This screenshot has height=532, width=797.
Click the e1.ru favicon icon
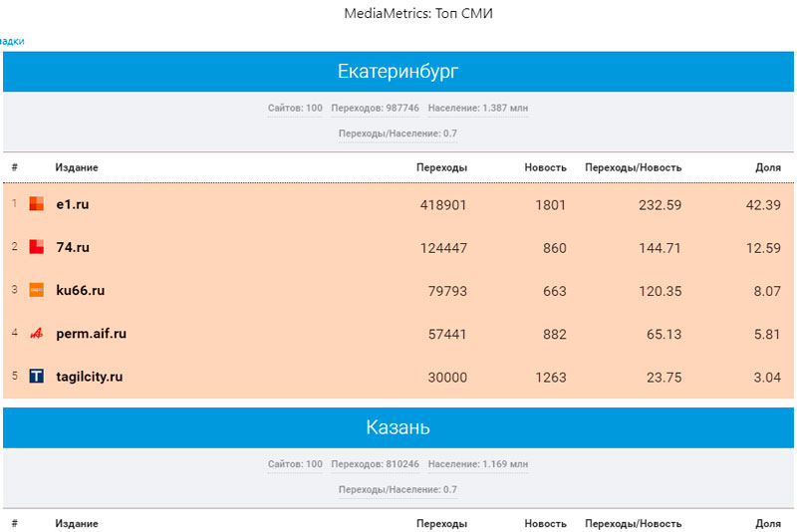(36, 204)
